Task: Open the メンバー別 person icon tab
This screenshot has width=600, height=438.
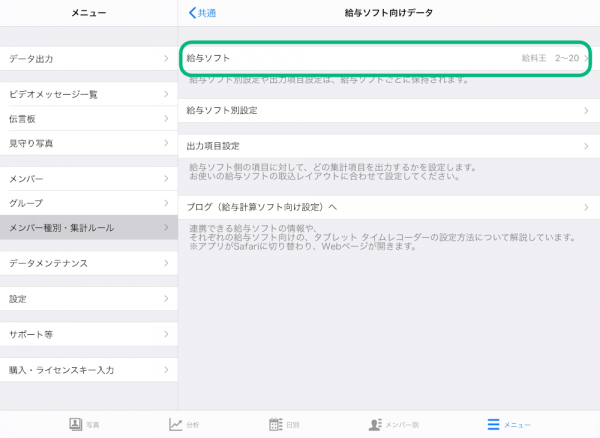Action: coord(376,424)
